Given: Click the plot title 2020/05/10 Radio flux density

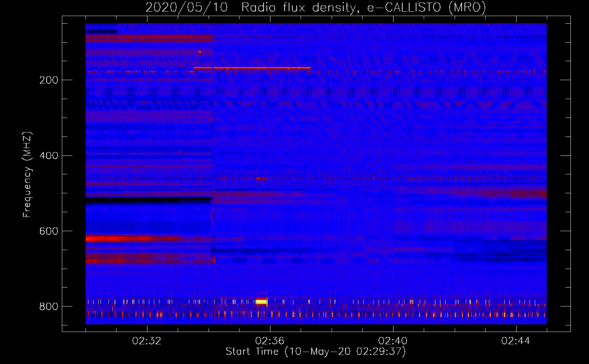Looking at the screenshot, I should [x=316, y=7].
